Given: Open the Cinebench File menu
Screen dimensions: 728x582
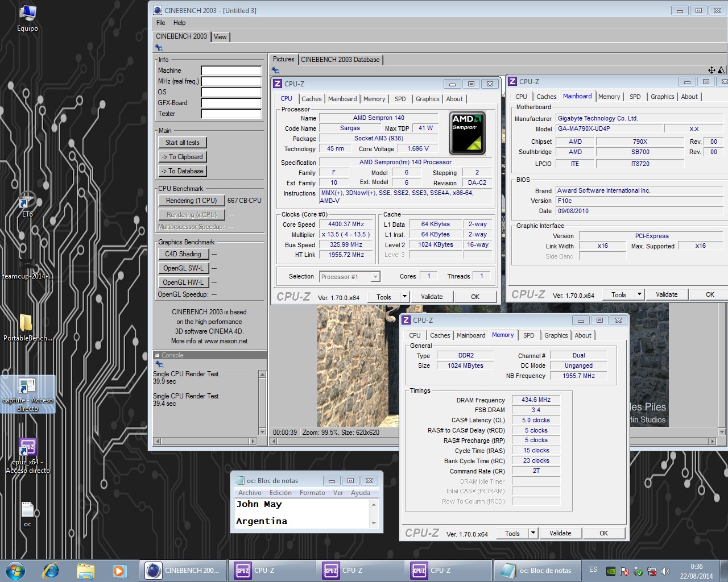Looking at the screenshot, I should tap(161, 23).
